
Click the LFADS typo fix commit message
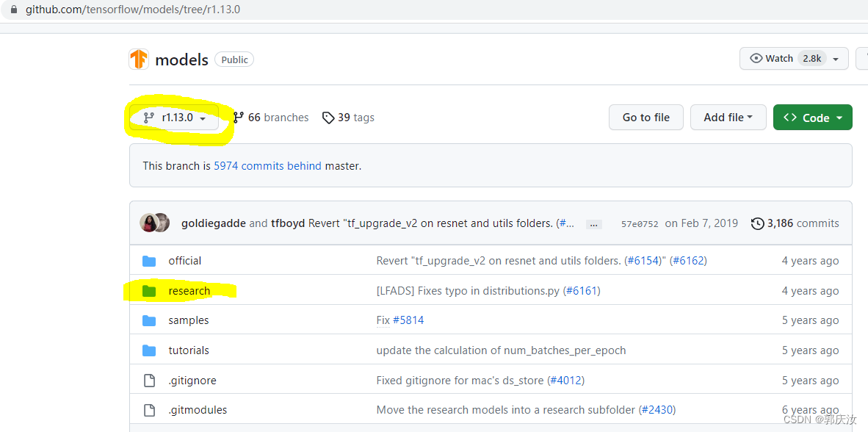pyautogui.click(x=468, y=291)
